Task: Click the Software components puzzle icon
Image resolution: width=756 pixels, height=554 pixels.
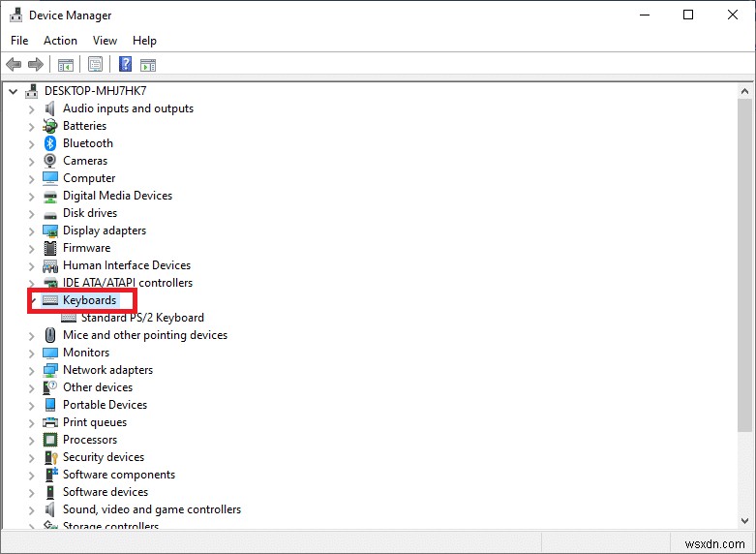Action: (x=51, y=475)
